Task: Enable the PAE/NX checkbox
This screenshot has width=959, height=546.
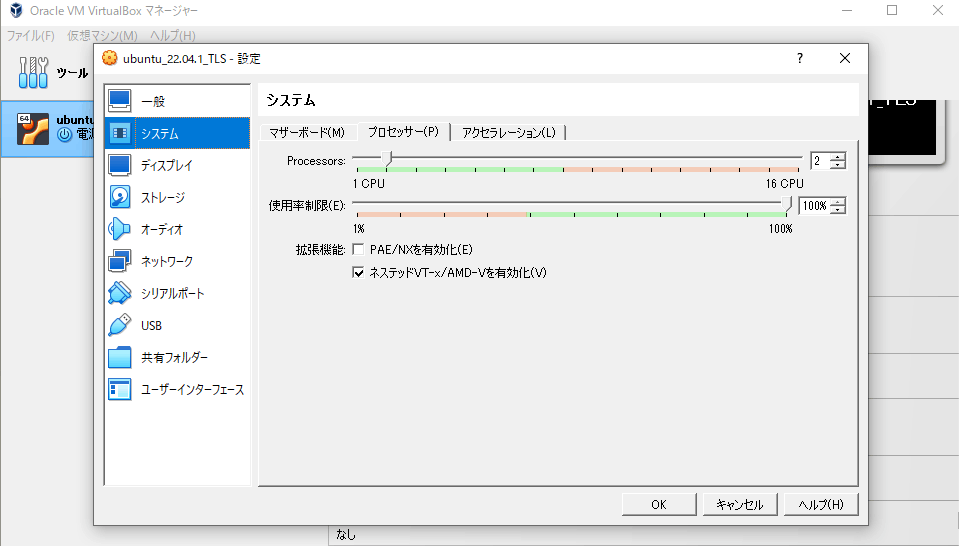Action: pos(358,249)
